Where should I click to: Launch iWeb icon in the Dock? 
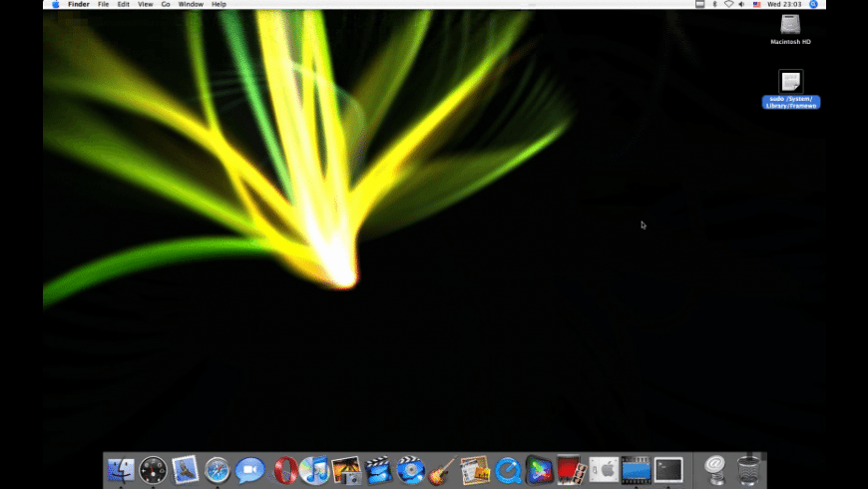[475, 470]
